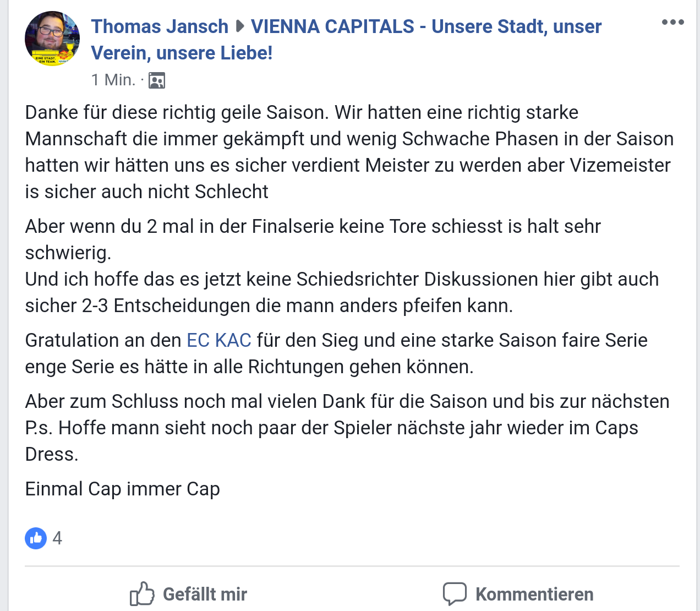Open Thomas Jansch's profile picture

click(x=52, y=39)
